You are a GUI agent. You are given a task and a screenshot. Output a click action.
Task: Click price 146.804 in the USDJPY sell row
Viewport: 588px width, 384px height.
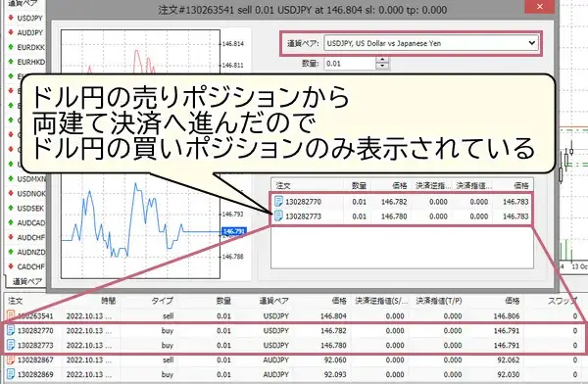(333, 316)
